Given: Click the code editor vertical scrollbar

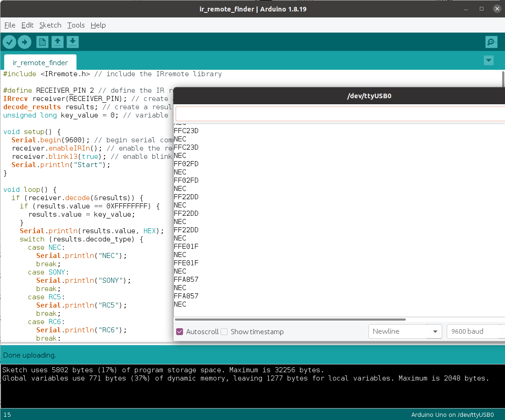Looking at the screenshot, I should (503, 79).
